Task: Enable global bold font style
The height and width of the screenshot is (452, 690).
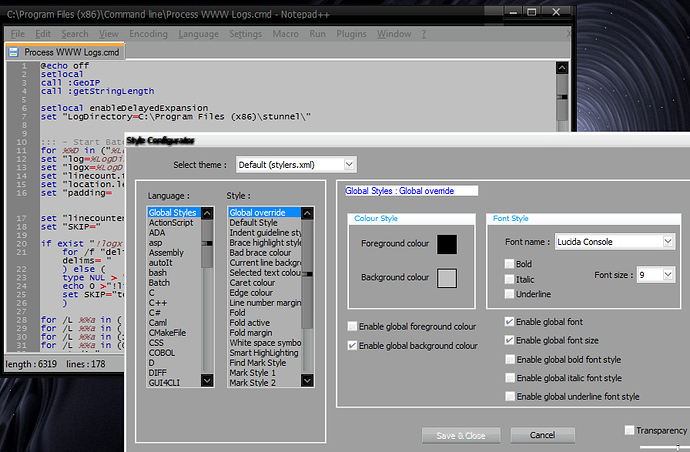Action: click(x=510, y=360)
